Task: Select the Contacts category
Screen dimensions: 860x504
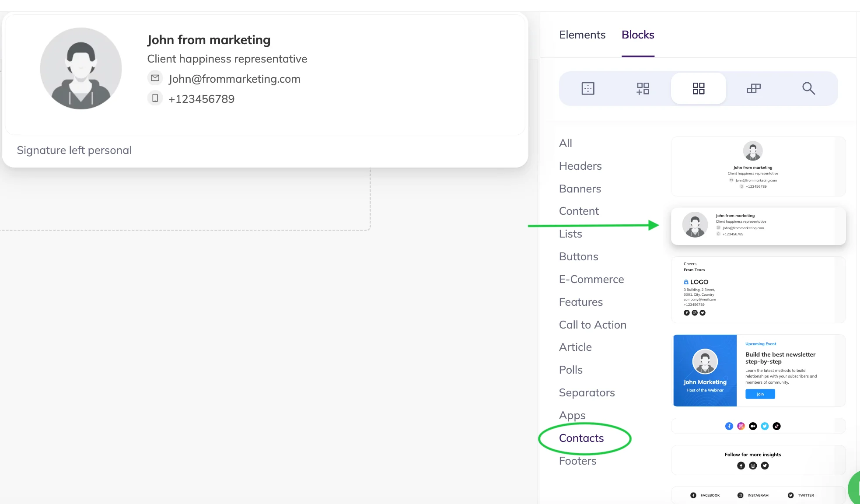Action: click(x=581, y=438)
